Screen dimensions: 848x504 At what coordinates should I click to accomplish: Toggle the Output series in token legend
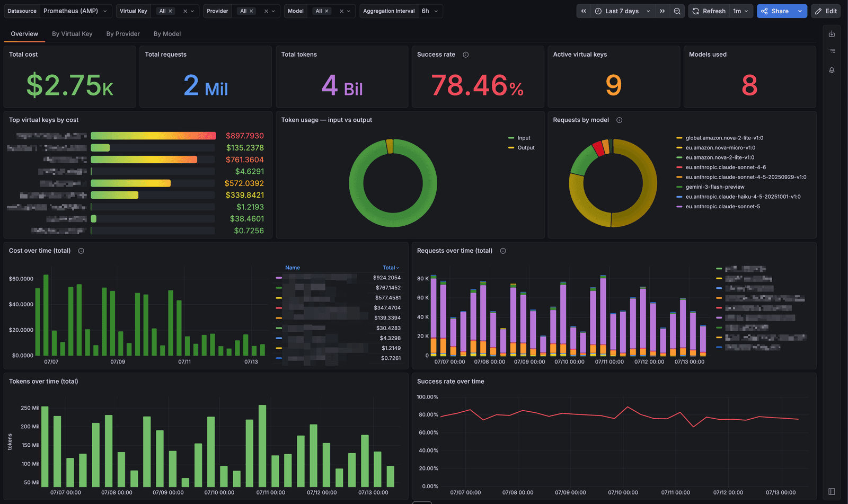526,148
